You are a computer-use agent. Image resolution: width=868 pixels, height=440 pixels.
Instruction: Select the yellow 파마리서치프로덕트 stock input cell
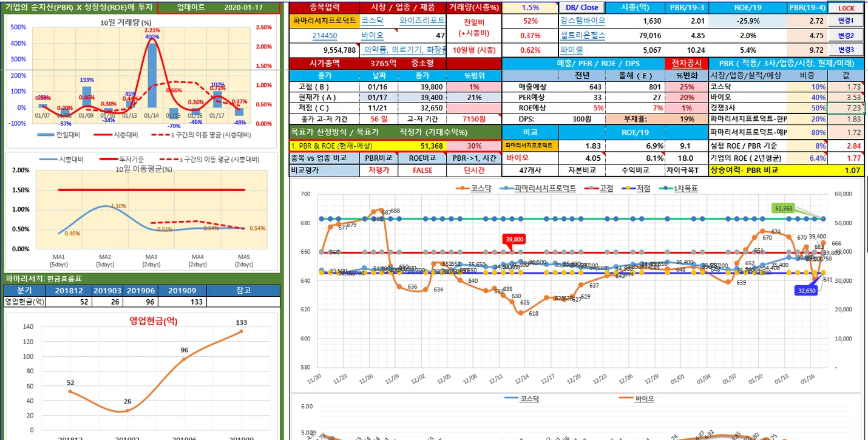324,21
